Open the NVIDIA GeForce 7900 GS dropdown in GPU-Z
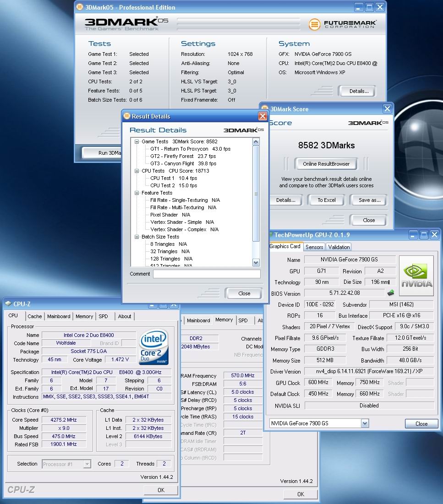Image resolution: width=443 pixels, height=504 pixels. click(x=365, y=423)
